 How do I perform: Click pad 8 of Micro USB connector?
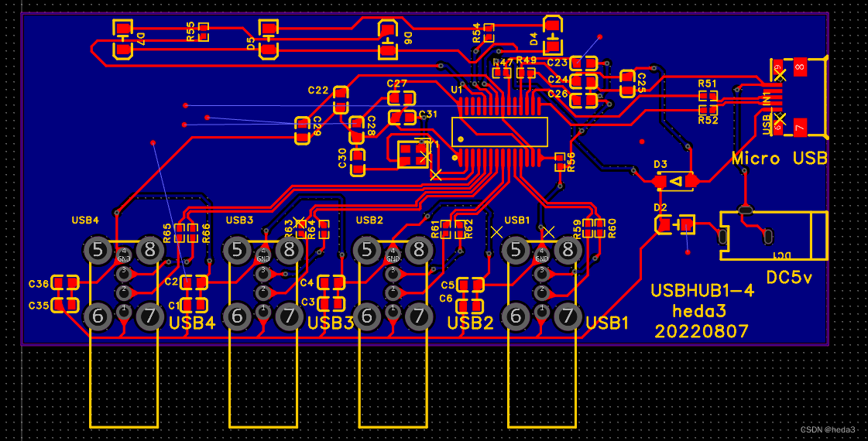tap(800, 67)
